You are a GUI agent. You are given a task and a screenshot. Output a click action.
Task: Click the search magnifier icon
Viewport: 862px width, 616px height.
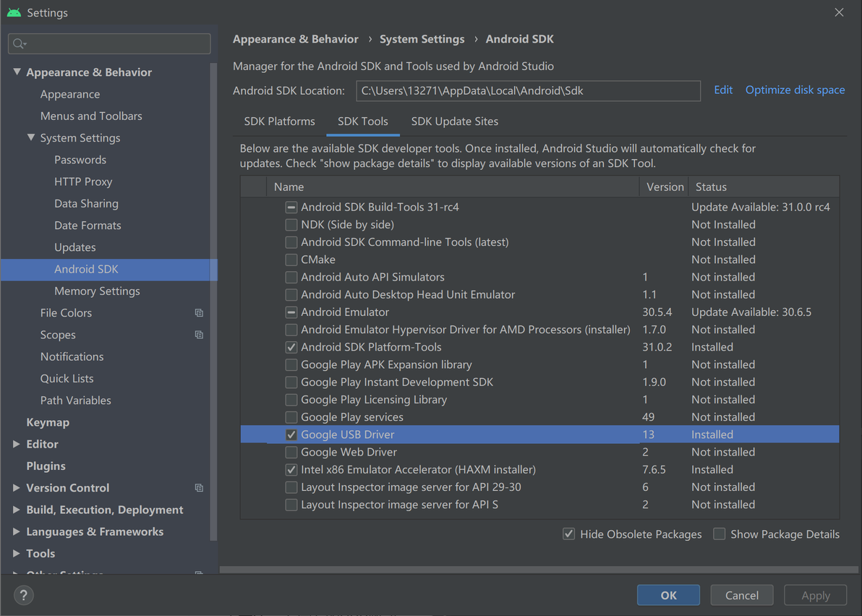pyautogui.click(x=20, y=44)
